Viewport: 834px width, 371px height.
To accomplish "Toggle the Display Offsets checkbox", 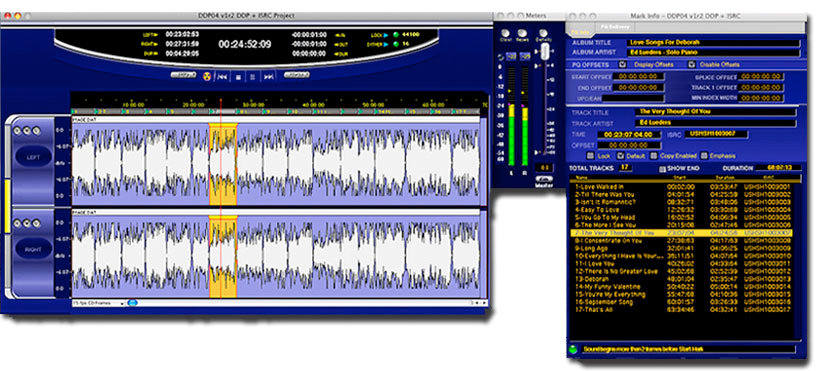I will point(622,64).
